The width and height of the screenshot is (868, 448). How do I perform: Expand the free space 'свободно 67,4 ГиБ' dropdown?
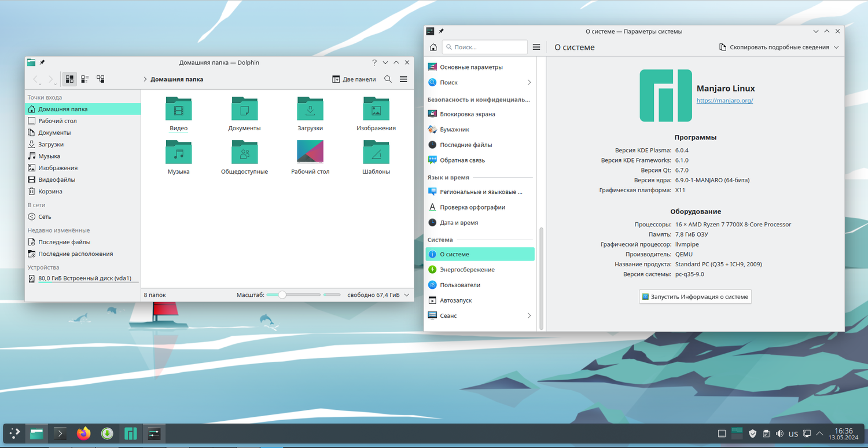coord(407,295)
